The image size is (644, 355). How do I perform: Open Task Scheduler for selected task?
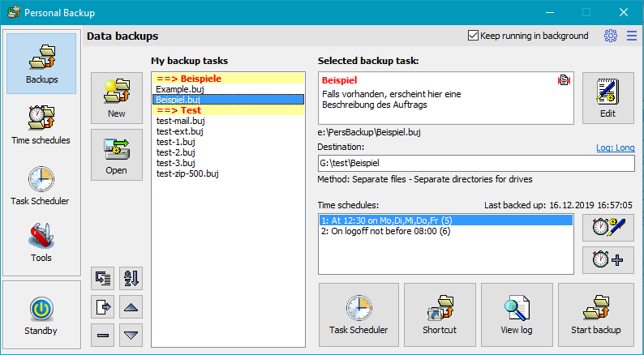click(x=358, y=314)
